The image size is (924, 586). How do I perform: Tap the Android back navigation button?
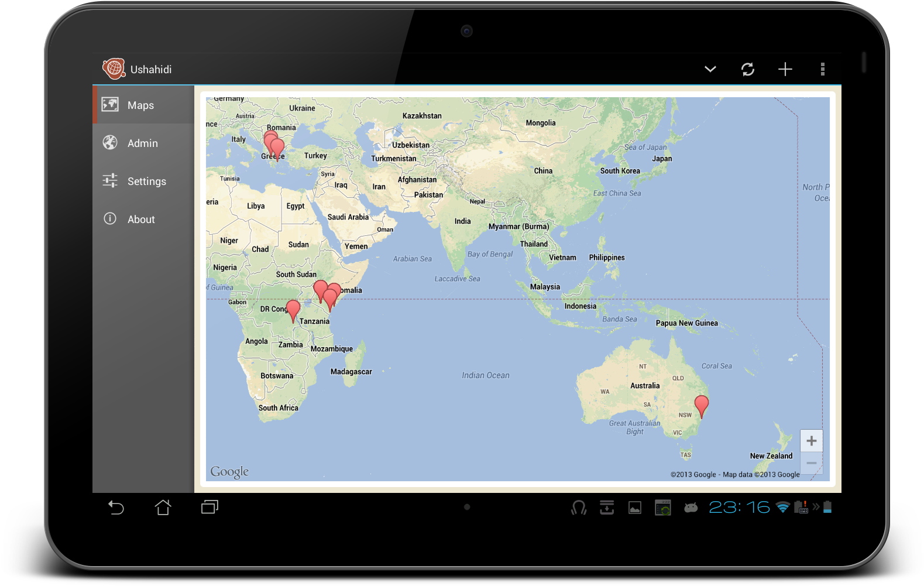pyautogui.click(x=116, y=508)
